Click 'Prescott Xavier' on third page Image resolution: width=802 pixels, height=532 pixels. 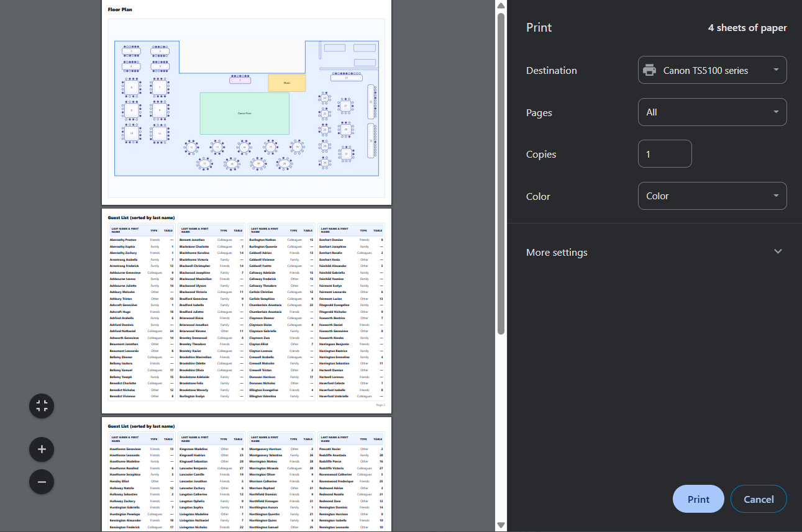(x=330, y=449)
